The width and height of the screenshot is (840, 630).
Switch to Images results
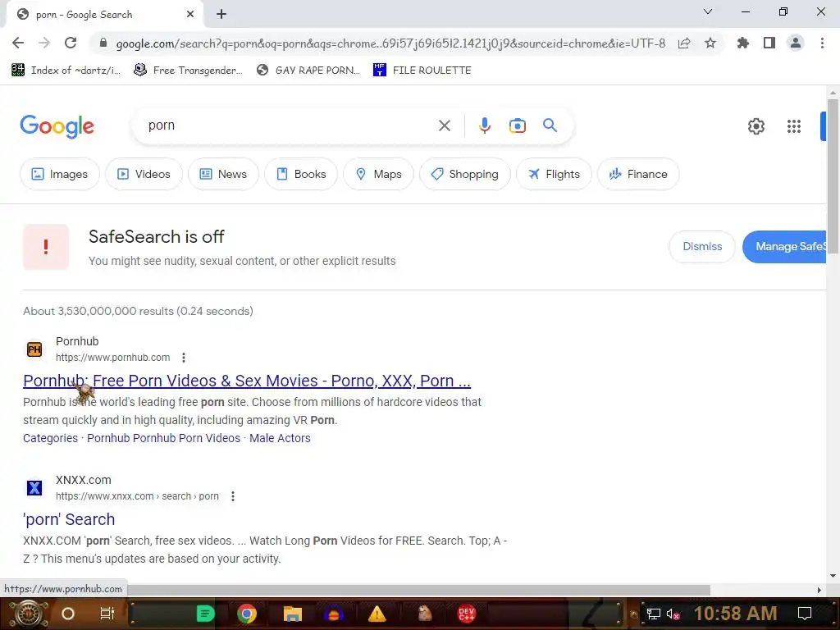coord(59,174)
